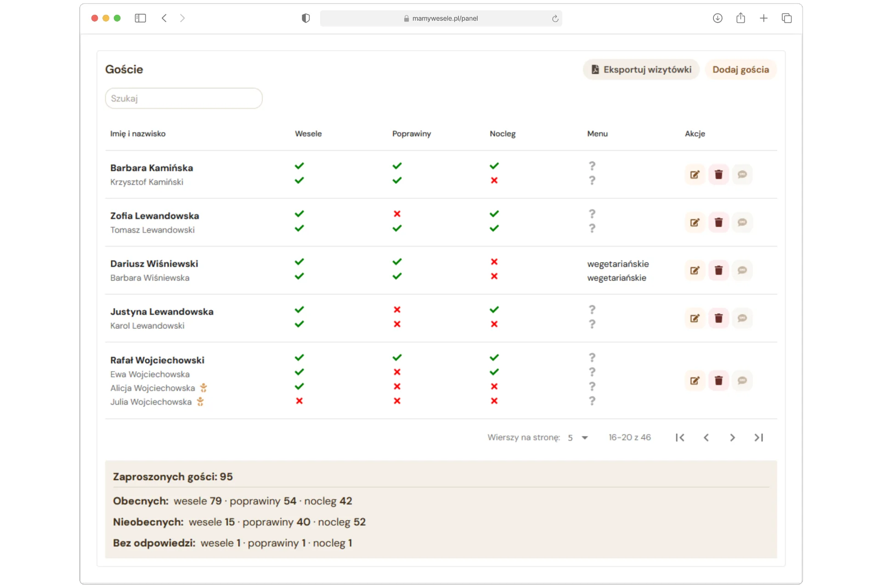Go to last page of guests
This screenshot has height=588, width=882.
tap(758, 437)
